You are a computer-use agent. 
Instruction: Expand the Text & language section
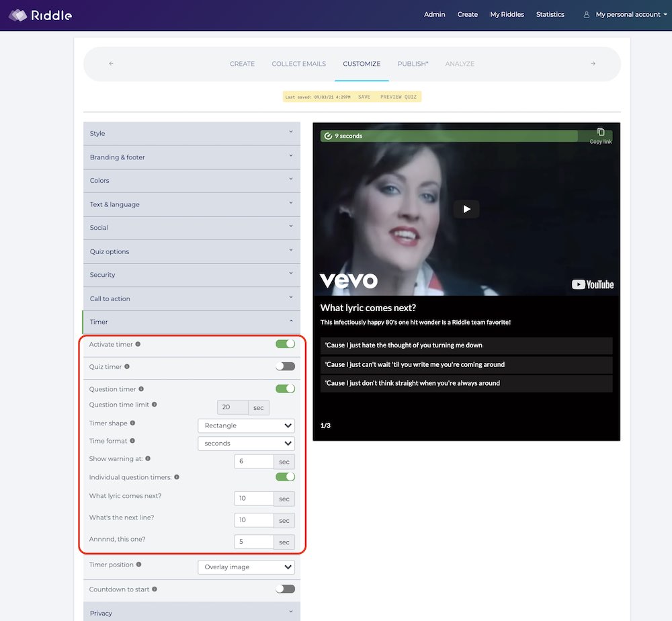point(192,204)
